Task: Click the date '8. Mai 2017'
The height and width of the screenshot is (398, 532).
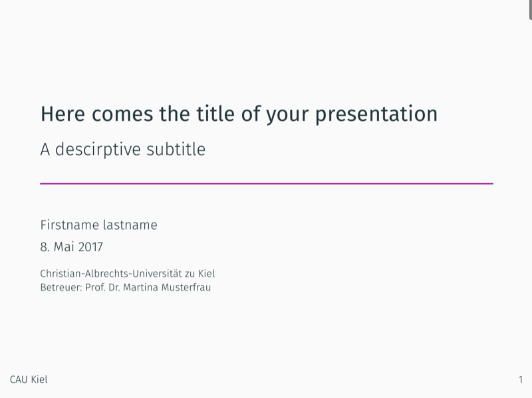Action: [71, 247]
